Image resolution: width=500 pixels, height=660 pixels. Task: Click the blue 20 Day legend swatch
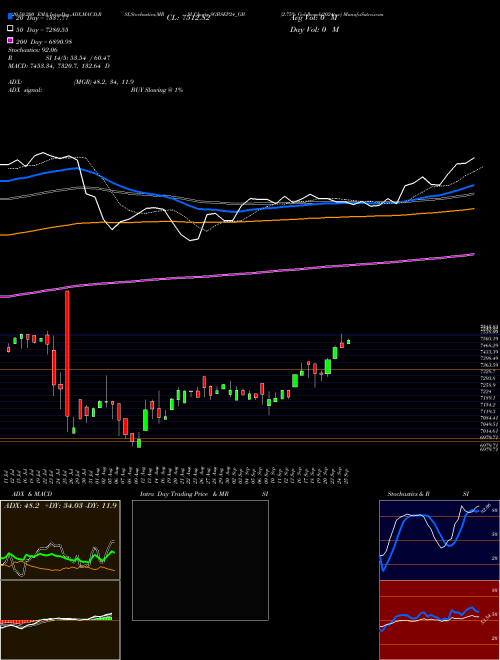10,17
